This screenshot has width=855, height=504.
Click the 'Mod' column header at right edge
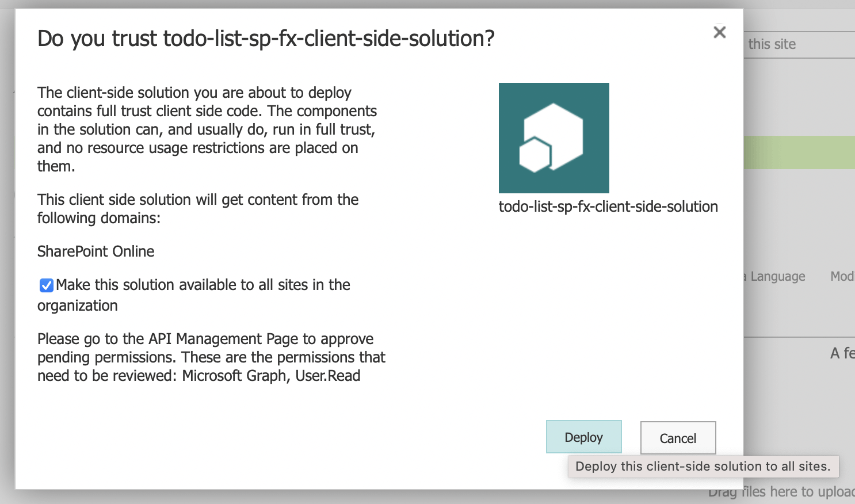(x=842, y=277)
